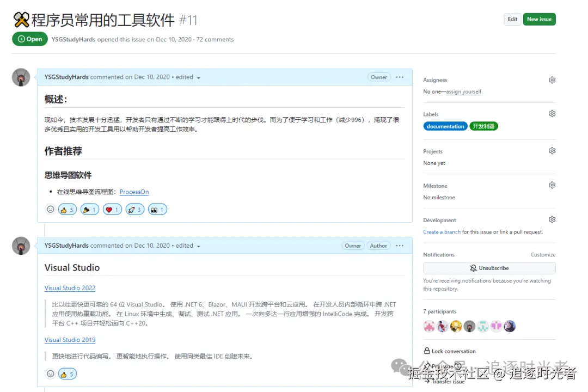The image size is (588, 392).
Task: Toggle the heart reaction on first comment
Action: 112,209
